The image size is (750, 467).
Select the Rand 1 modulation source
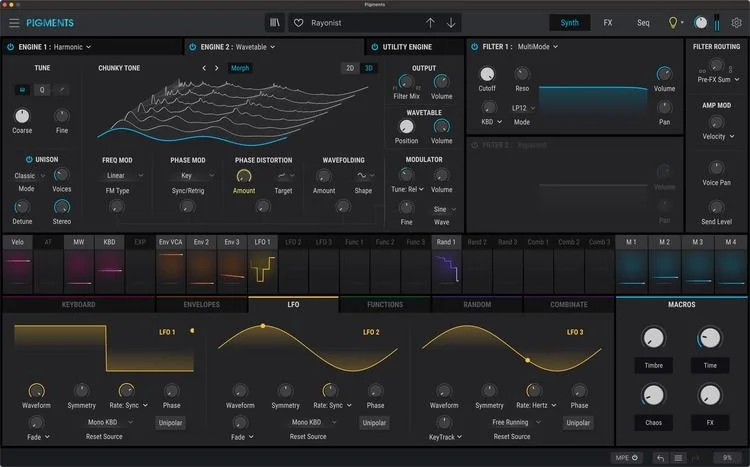tap(446, 264)
